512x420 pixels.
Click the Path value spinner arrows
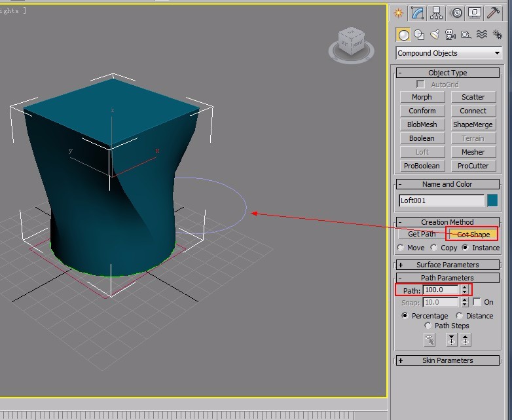465,290
